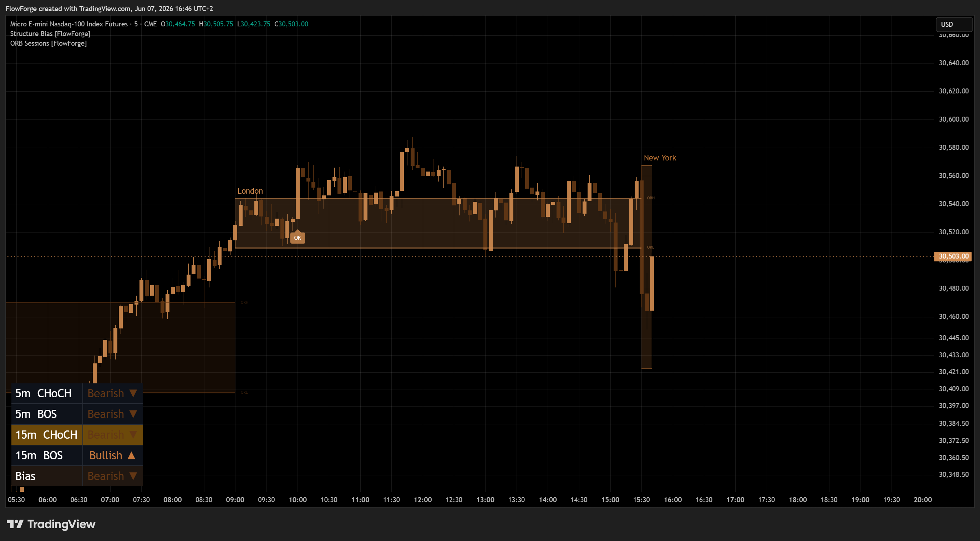Click the 5m BOS Bearish value cell

[x=113, y=414]
